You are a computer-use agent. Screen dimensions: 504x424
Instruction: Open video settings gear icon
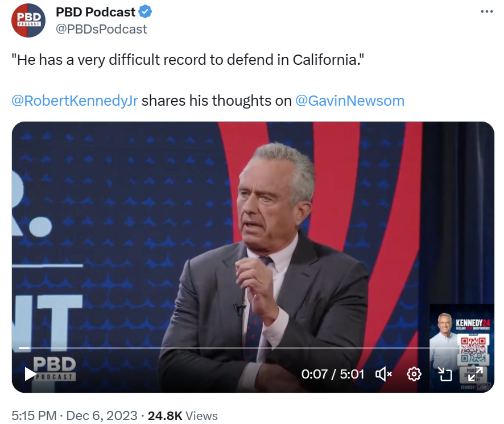[x=414, y=374]
